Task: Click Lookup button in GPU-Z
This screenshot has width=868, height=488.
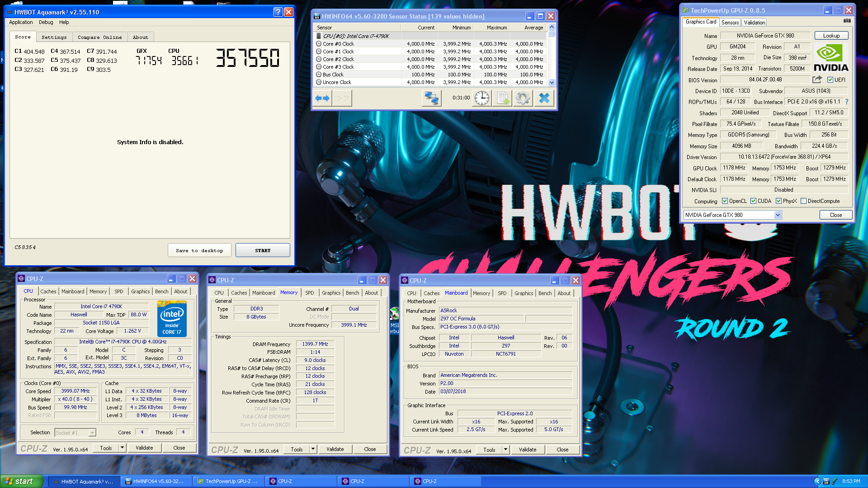Action: click(831, 36)
